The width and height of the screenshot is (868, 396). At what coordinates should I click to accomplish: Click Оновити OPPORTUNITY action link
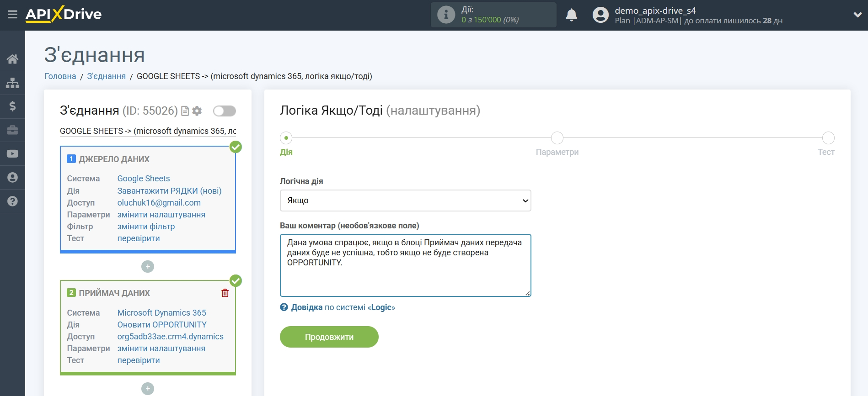coord(162,325)
